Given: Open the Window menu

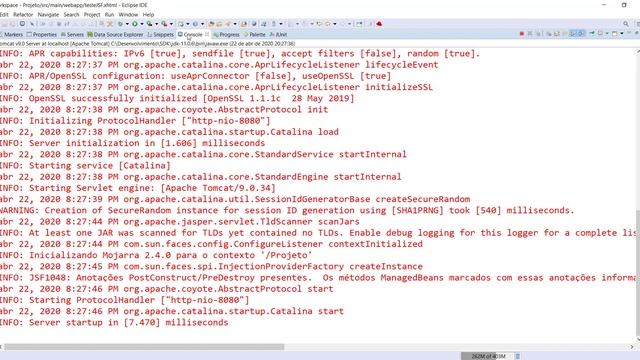Looking at the screenshot, I should [128, 14].
